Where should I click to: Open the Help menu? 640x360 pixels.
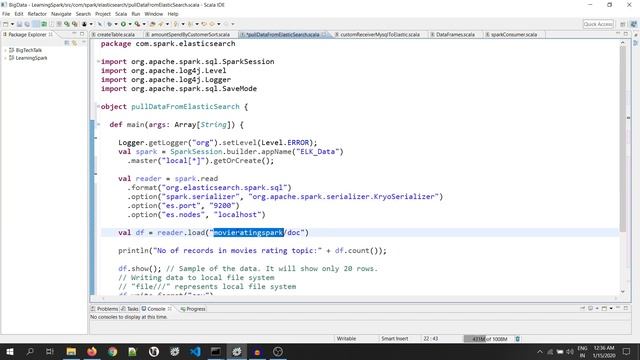[173, 14]
